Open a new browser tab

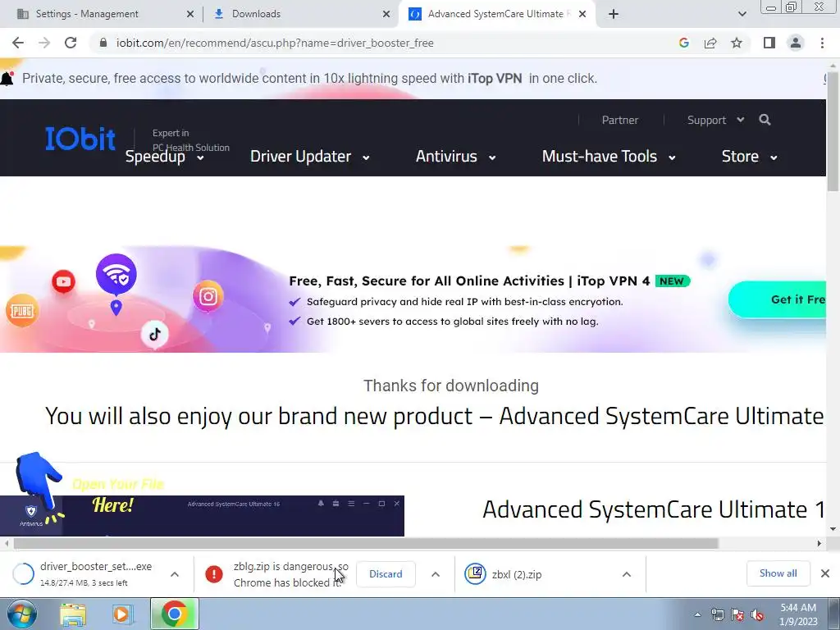[x=614, y=14]
